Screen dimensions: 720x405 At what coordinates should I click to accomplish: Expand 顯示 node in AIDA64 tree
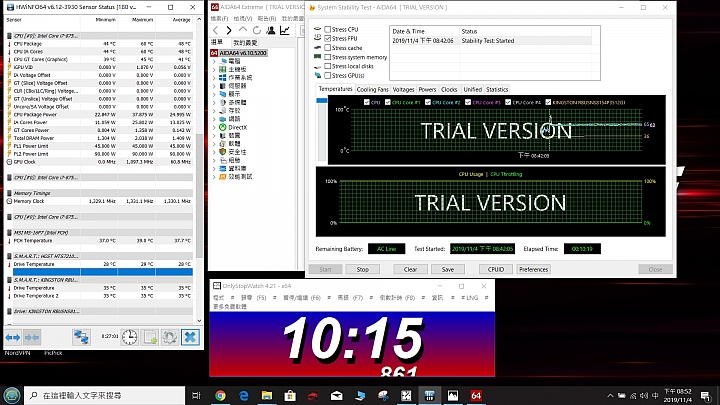(214, 94)
